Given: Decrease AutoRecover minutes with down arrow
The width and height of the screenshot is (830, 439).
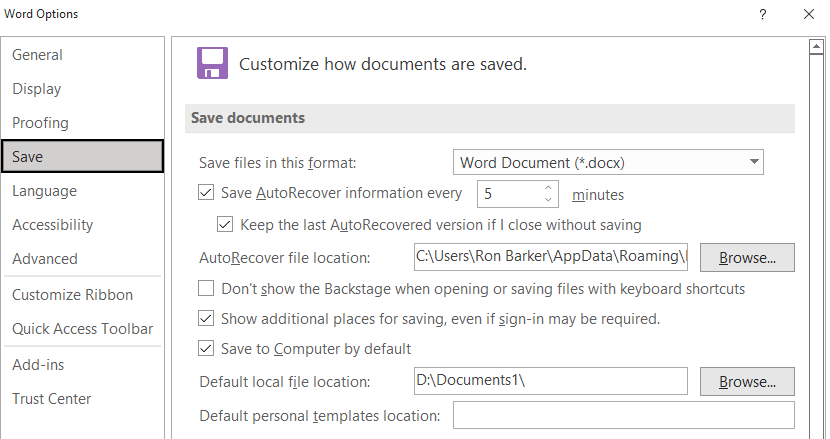Looking at the screenshot, I should click(x=549, y=200).
